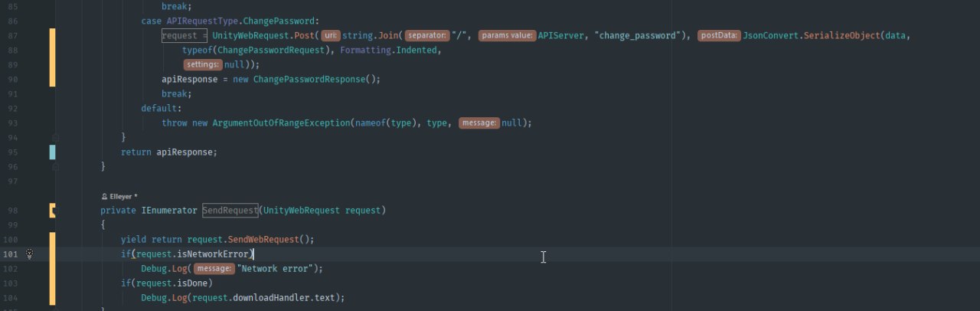980x311 pixels.
Task: Open the lightbulb quick-fix icon on line 101
Action: pyautogui.click(x=29, y=254)
